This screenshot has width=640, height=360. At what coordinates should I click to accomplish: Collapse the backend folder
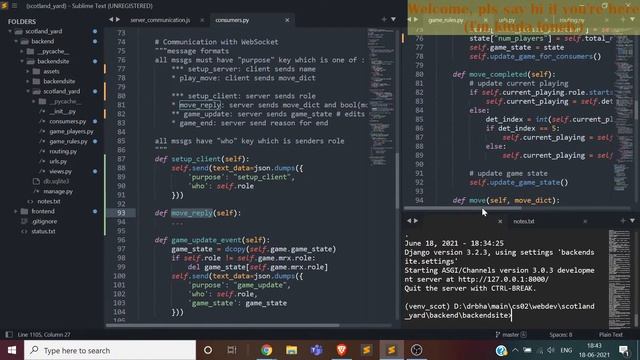pyautogui.click(x=16, y=41)
